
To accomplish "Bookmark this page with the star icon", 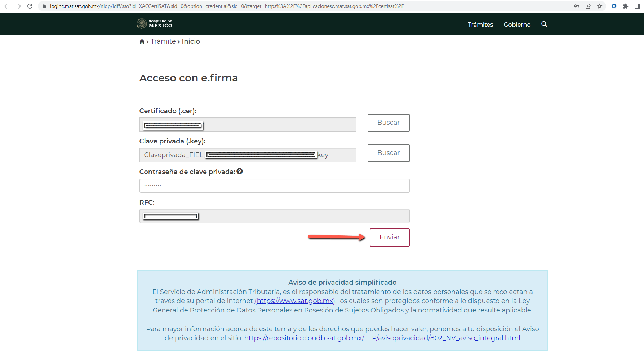I will click(x=600, y=6).
